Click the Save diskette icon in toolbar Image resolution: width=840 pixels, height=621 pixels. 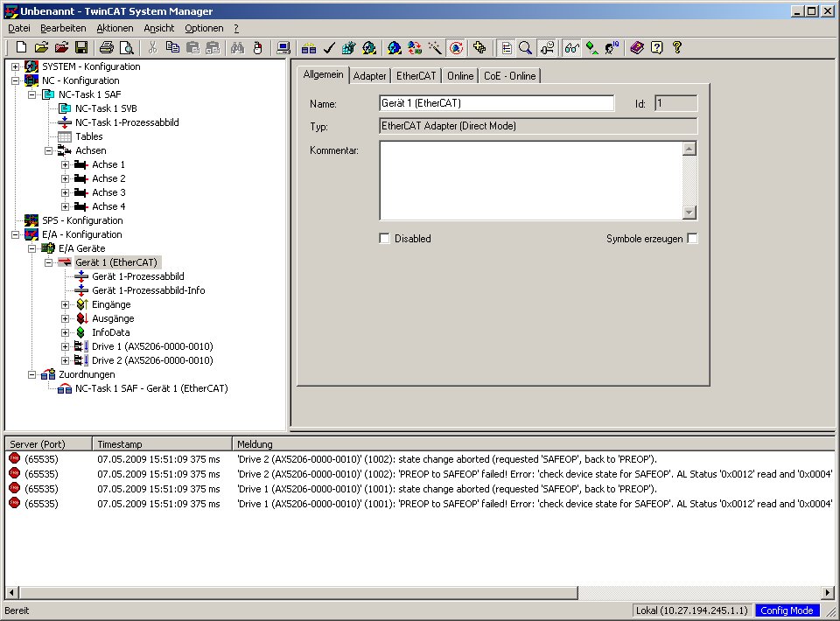(x=81, y=47)
